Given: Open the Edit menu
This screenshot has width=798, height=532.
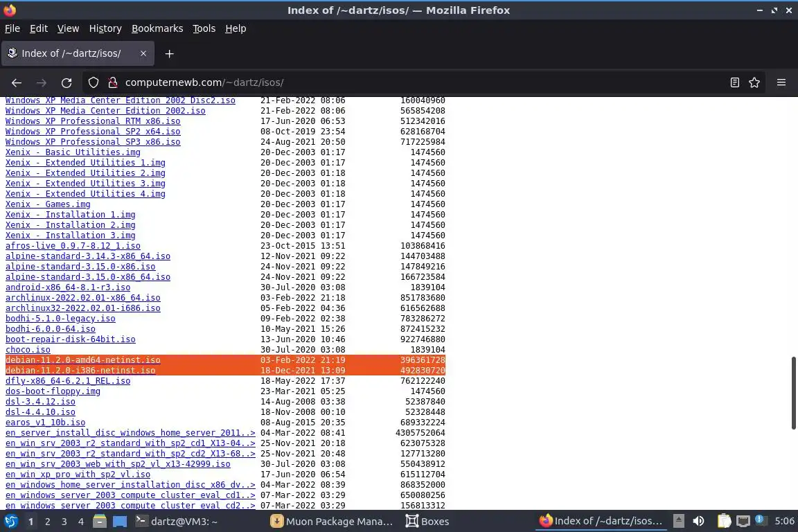Looking at the screenshot, I should coord(39,28).
